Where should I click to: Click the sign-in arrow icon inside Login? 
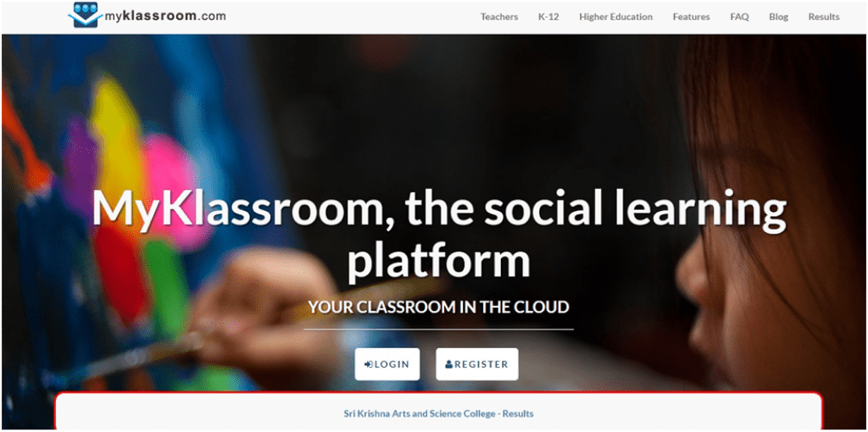click(369, 364)
